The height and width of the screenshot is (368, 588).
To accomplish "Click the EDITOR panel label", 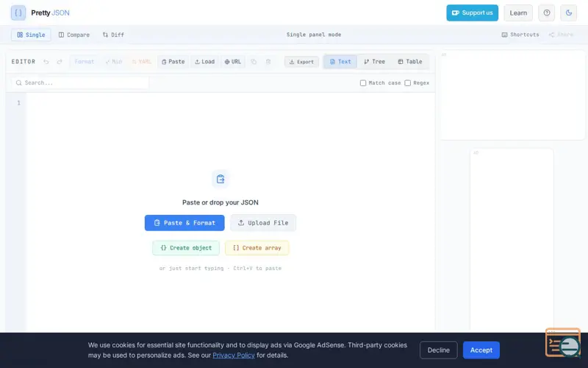I will point(24,62).
